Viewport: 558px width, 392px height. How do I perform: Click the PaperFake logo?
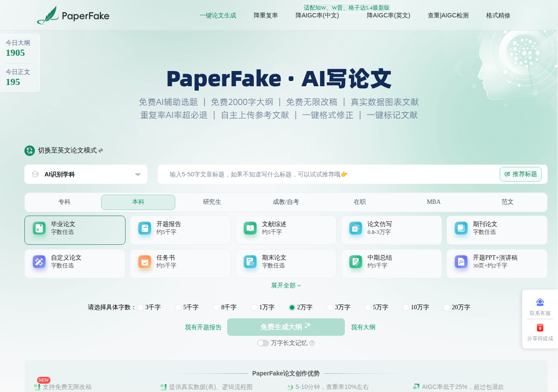coord(73,15)
